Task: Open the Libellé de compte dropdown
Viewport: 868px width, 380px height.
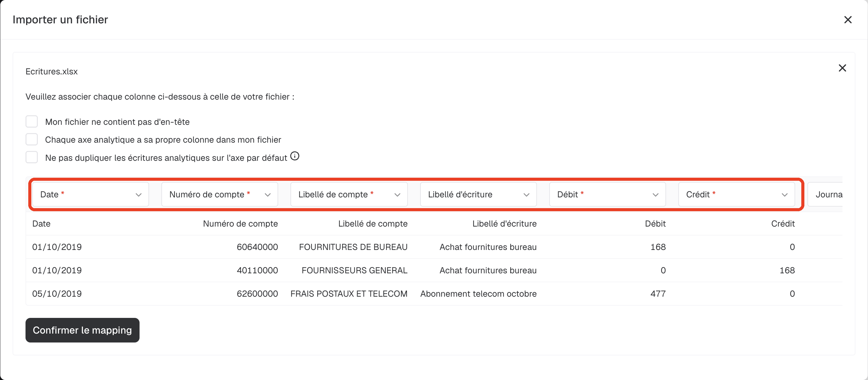Action: (349, 194)
